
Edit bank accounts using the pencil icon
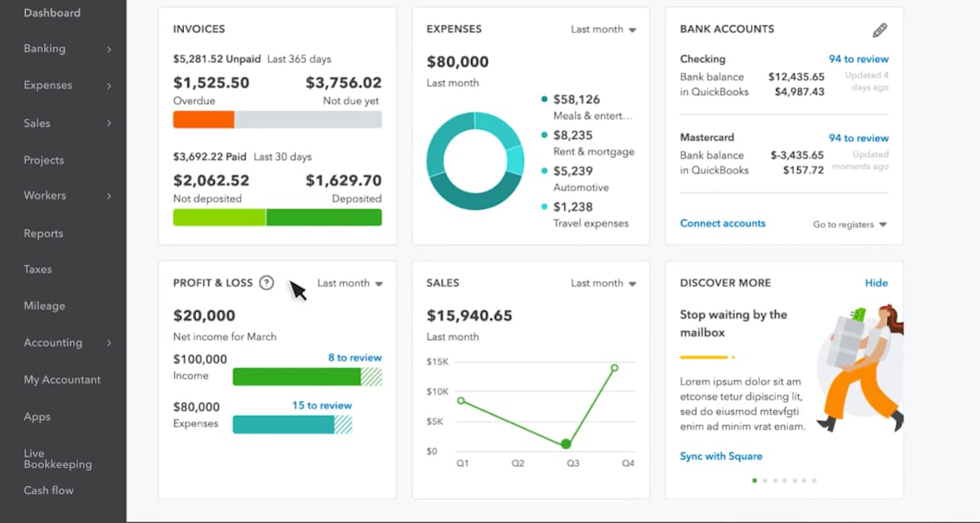(x=880, y=29)
